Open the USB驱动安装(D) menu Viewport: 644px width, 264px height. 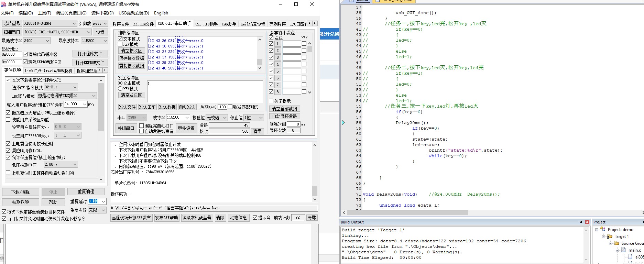[x=134, y=13]
